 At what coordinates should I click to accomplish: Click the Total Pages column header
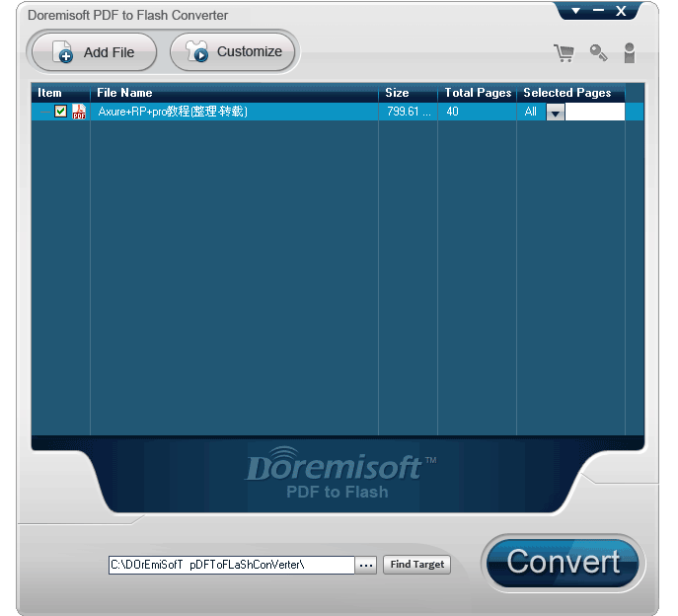tap(478, 93)
